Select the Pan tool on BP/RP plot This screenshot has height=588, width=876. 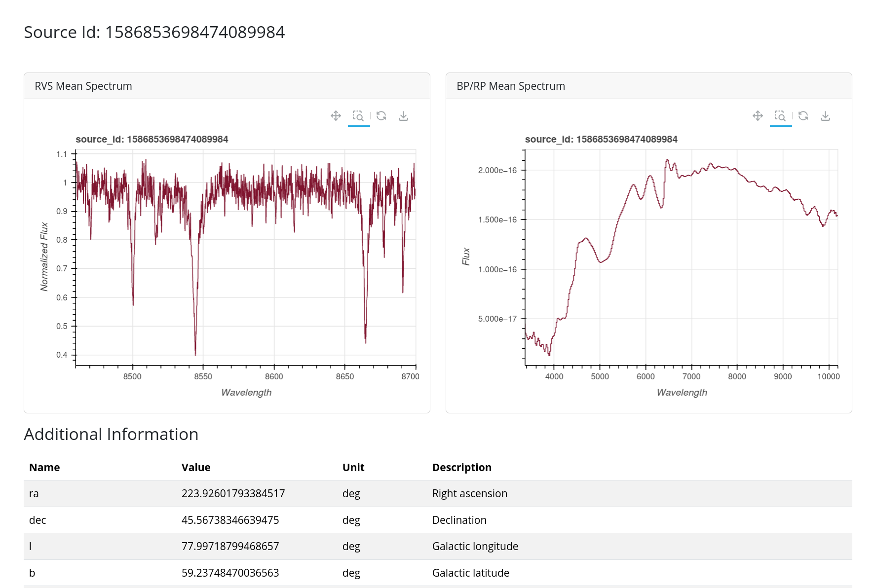point(758,116)
